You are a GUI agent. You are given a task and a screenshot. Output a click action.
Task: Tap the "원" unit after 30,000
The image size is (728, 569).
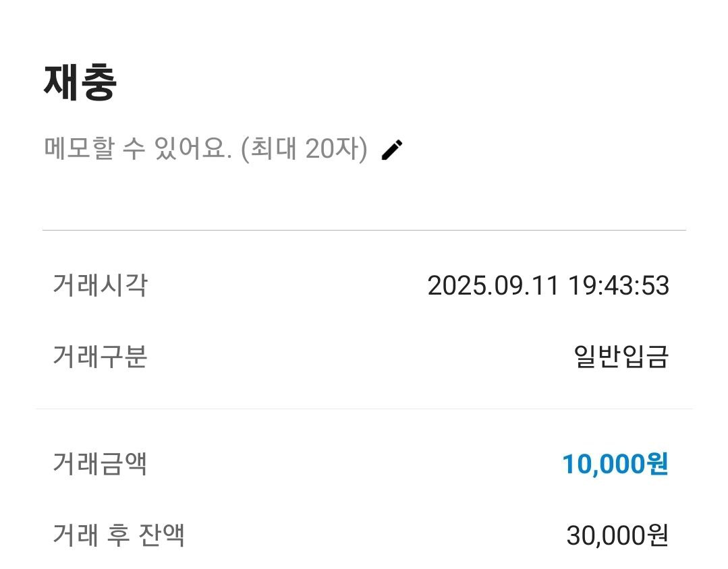[x=655, y=536]
